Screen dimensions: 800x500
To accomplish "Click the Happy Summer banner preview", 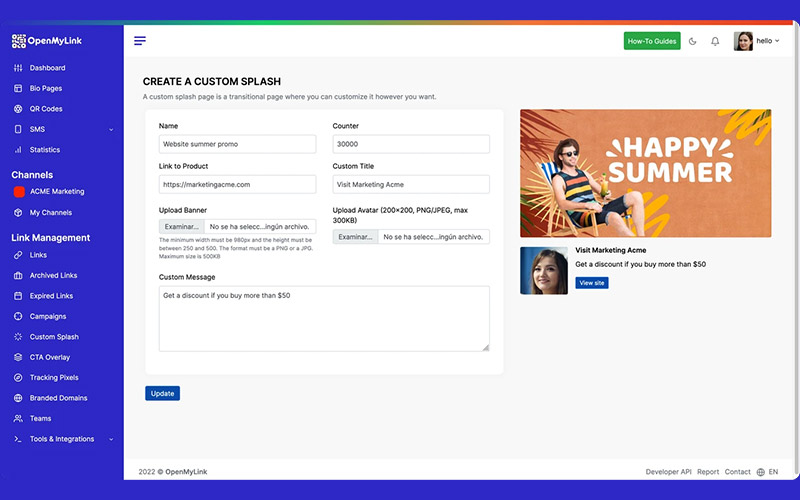I will [645, 173].
